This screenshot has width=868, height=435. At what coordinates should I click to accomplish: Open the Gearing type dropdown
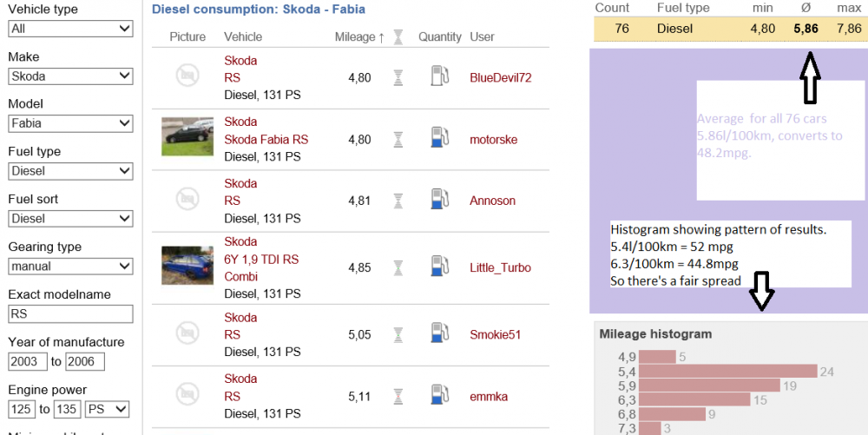click(x=71, y=267)
